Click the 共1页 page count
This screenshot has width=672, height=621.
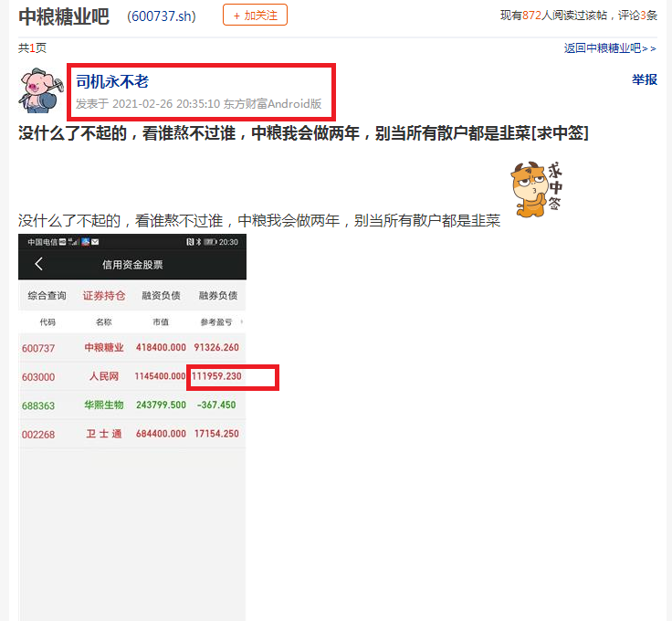point(32,48)
